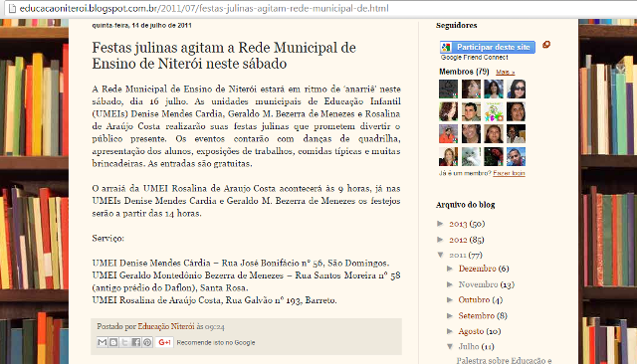Click the Fazer login link

tap(509, 173)
